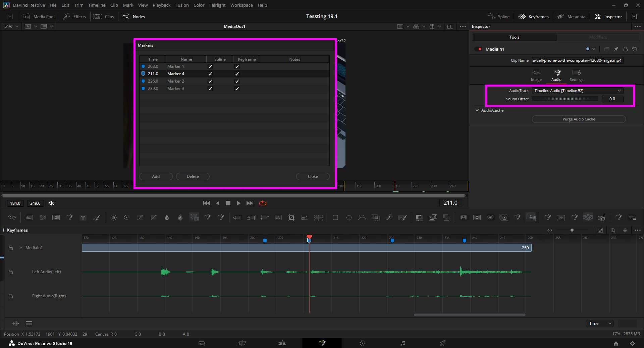Click Delete in the Markers dialog
The height and width of the screenshot is (348, 644).
click(x=193, y=177)
